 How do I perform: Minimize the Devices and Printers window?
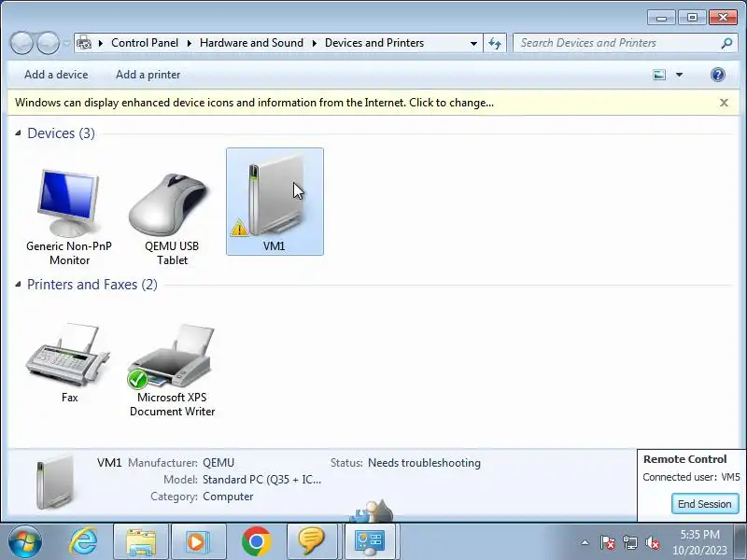coord(661,18)
